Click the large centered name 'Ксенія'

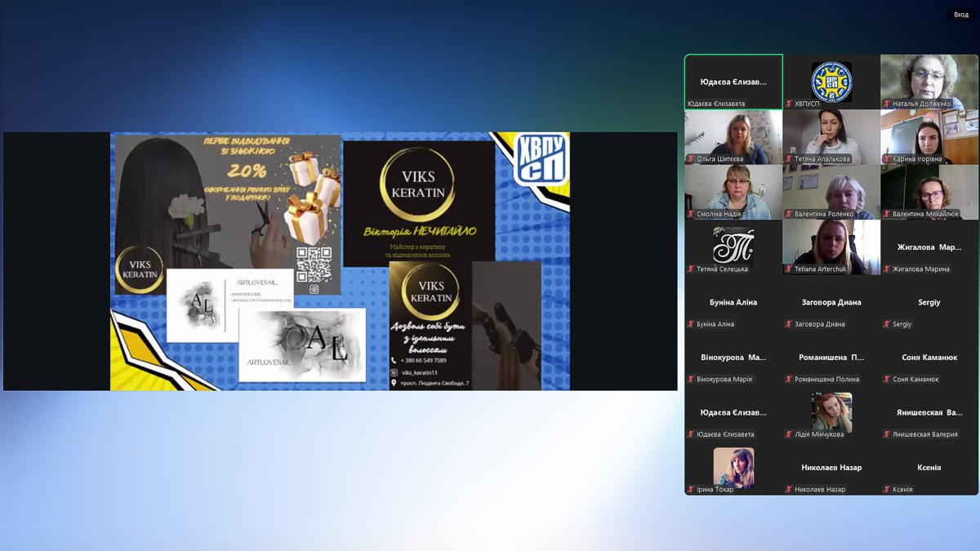[929, 468]
